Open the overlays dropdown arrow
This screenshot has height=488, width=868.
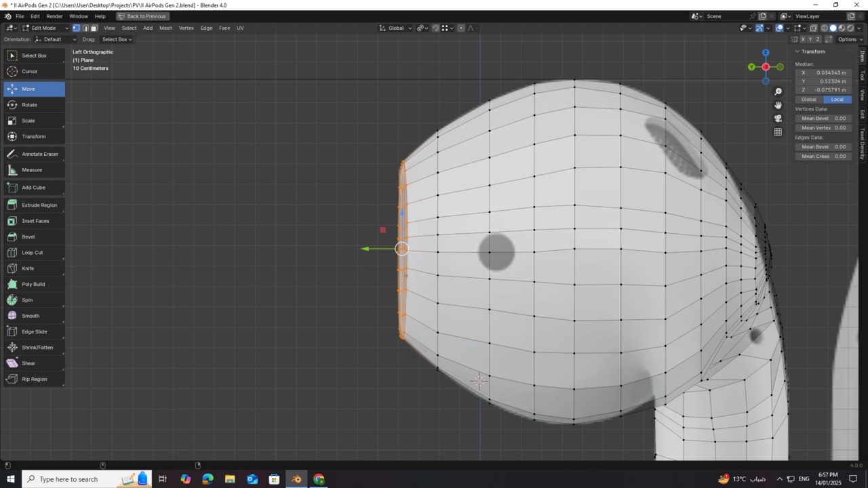(788, 28)
